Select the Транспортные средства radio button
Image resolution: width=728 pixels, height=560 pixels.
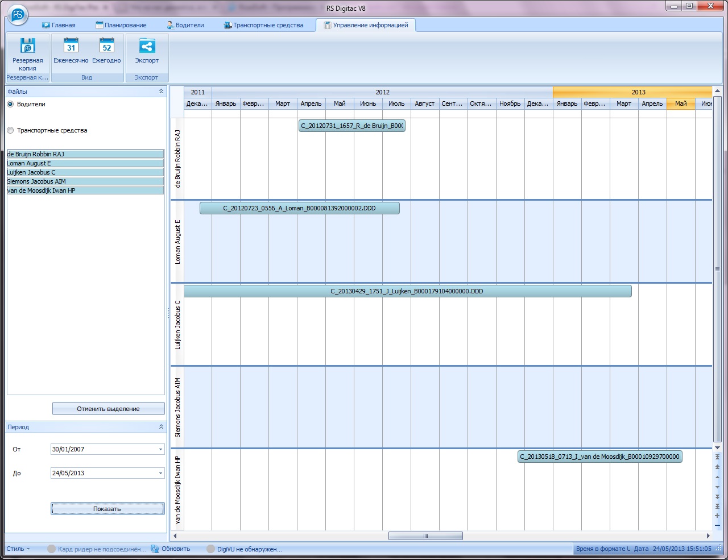click(10, 131)
